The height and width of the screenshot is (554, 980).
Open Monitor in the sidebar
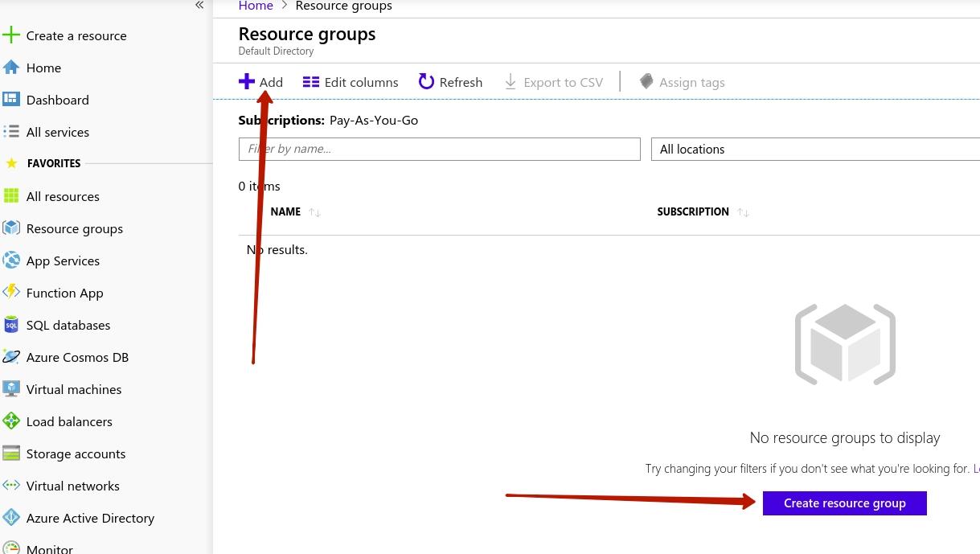click(50, 549)
